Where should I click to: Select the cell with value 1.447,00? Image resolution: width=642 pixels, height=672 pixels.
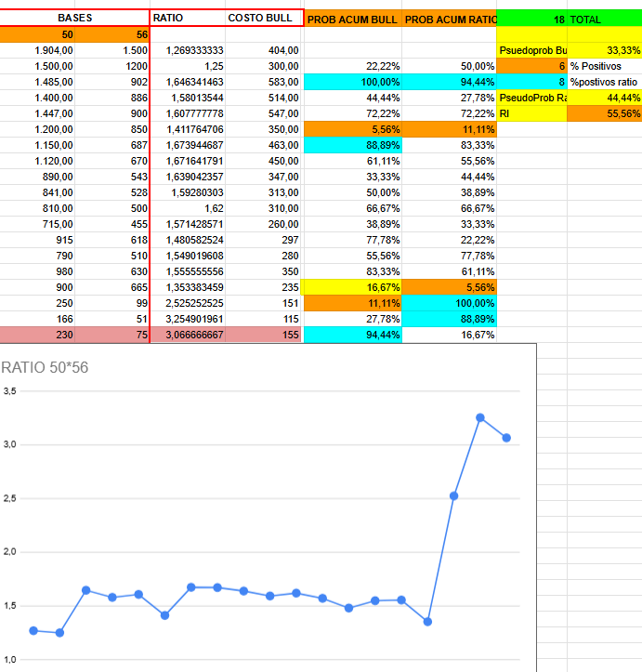[x=37, y=113]
